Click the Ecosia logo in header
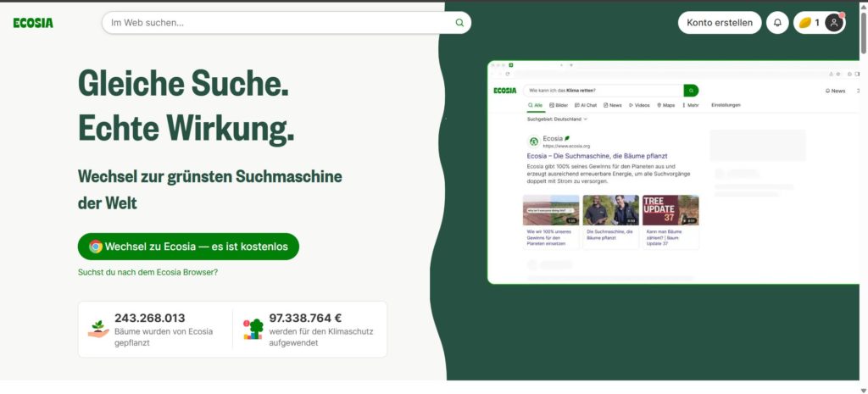 pos(33,23)
